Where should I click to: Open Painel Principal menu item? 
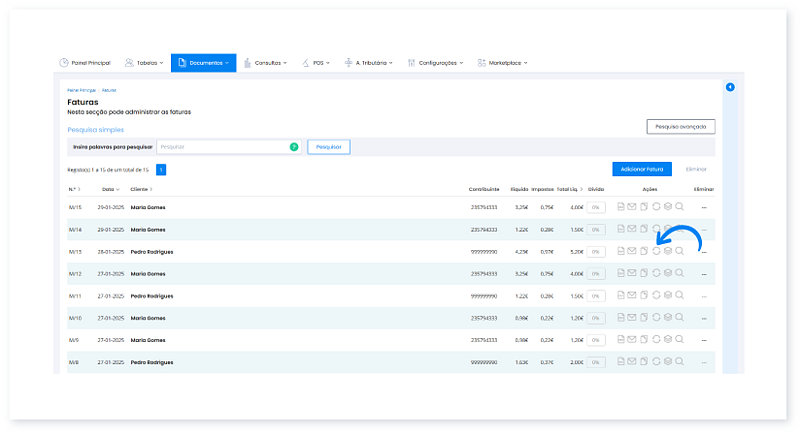point(85,63)
